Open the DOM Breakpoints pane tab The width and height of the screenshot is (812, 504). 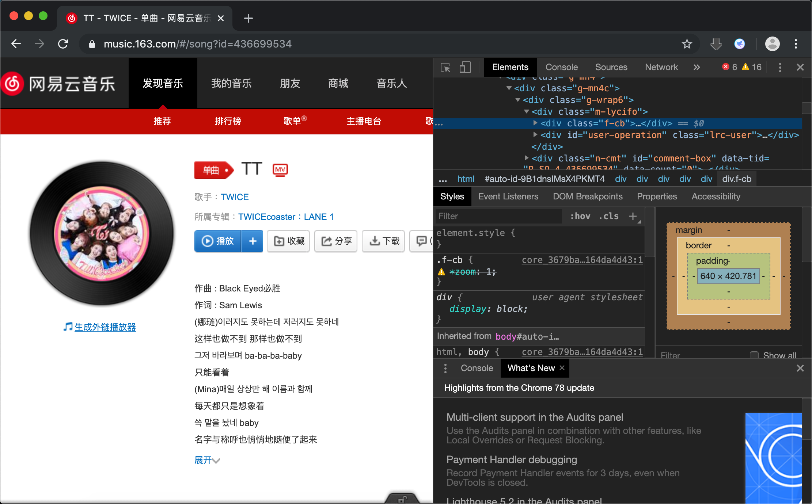click(588, 196)
